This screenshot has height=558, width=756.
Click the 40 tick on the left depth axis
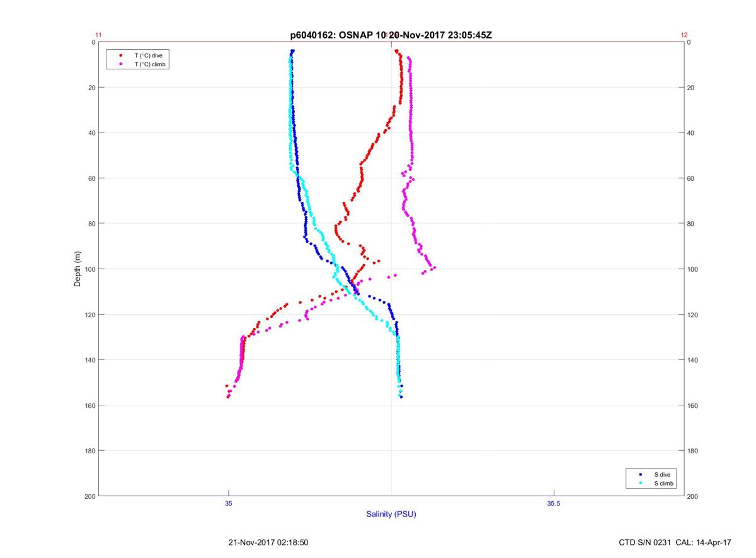92,133
